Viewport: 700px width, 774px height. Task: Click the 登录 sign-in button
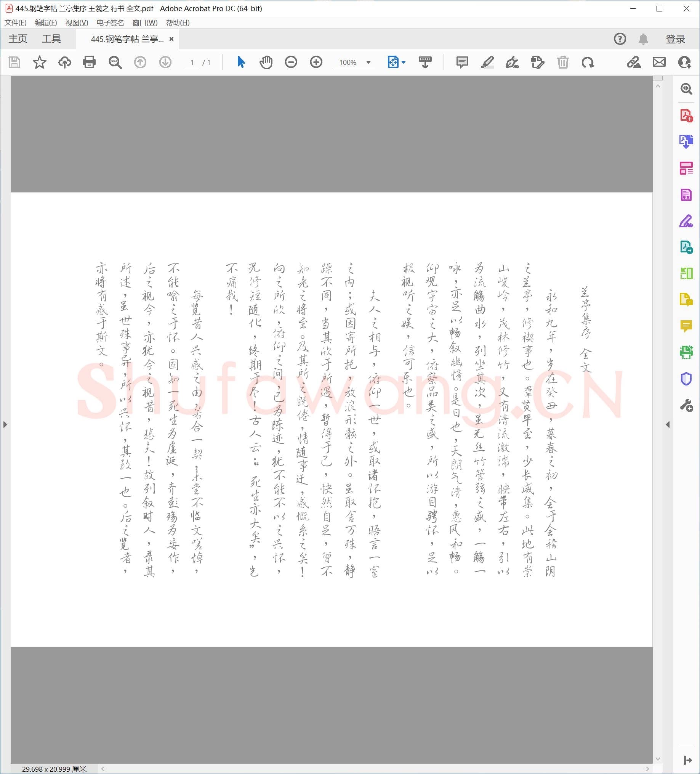676,39
